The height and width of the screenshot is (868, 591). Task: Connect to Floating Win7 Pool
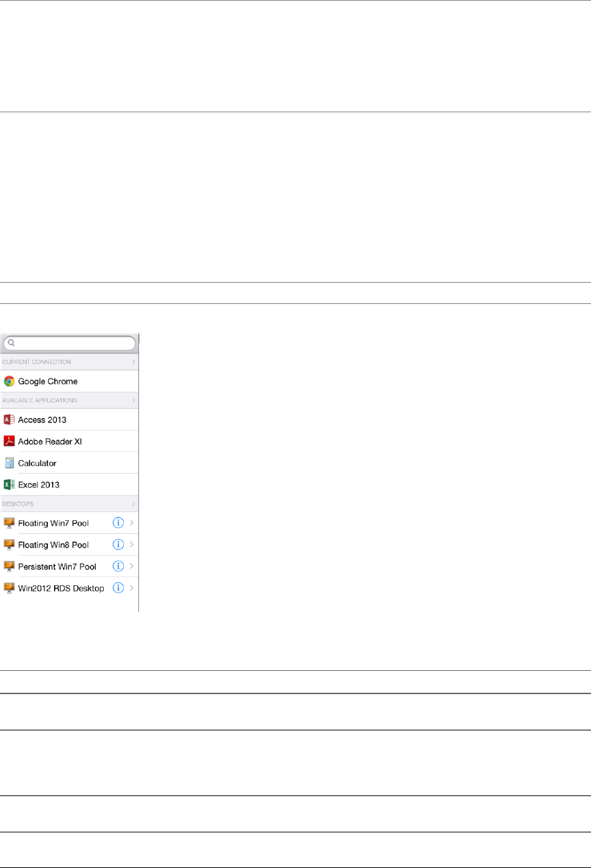tap(53, 523)
